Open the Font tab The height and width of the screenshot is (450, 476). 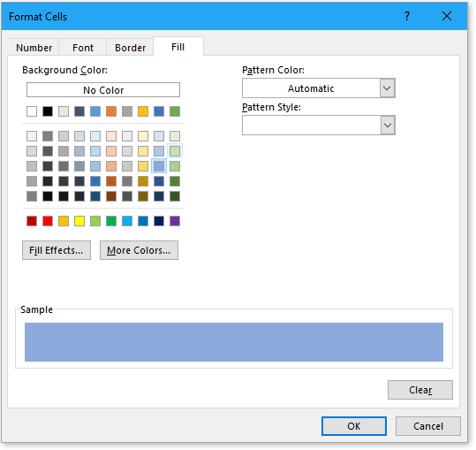click(x=83, y=48)
